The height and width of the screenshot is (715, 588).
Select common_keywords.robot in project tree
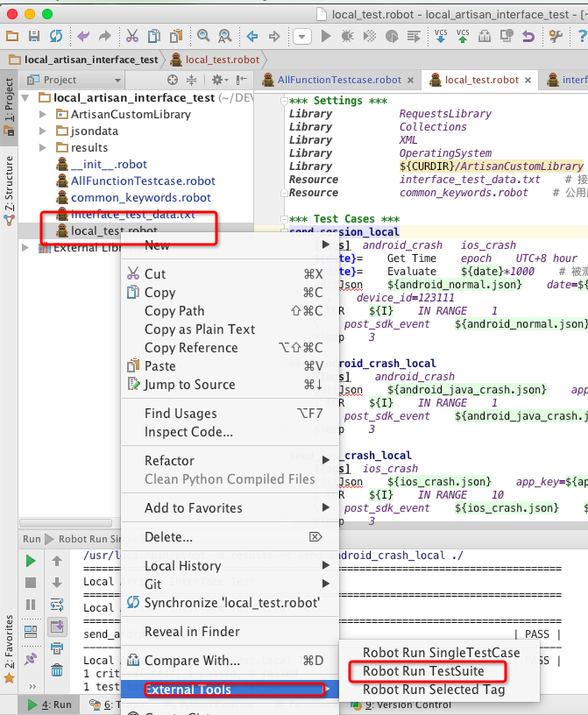[x=140, y=198]
